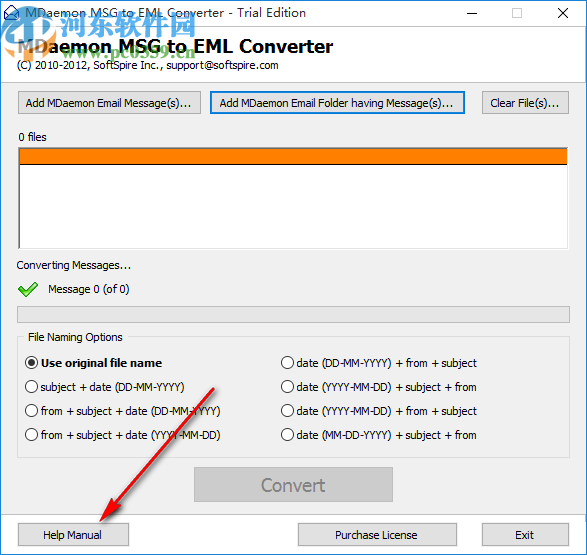This screenshot has height=555, width=587.
Task: Click the envelope app icon in title bar
Action: 11,13
